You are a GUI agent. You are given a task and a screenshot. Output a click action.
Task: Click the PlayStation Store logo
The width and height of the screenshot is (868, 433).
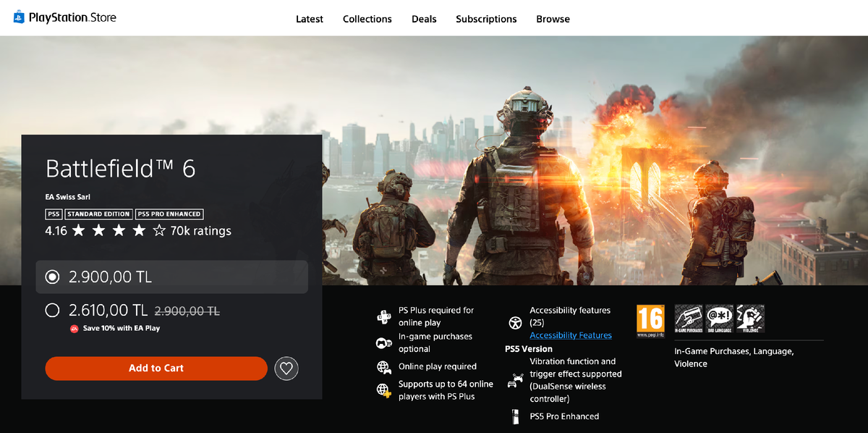coord(64,17)
